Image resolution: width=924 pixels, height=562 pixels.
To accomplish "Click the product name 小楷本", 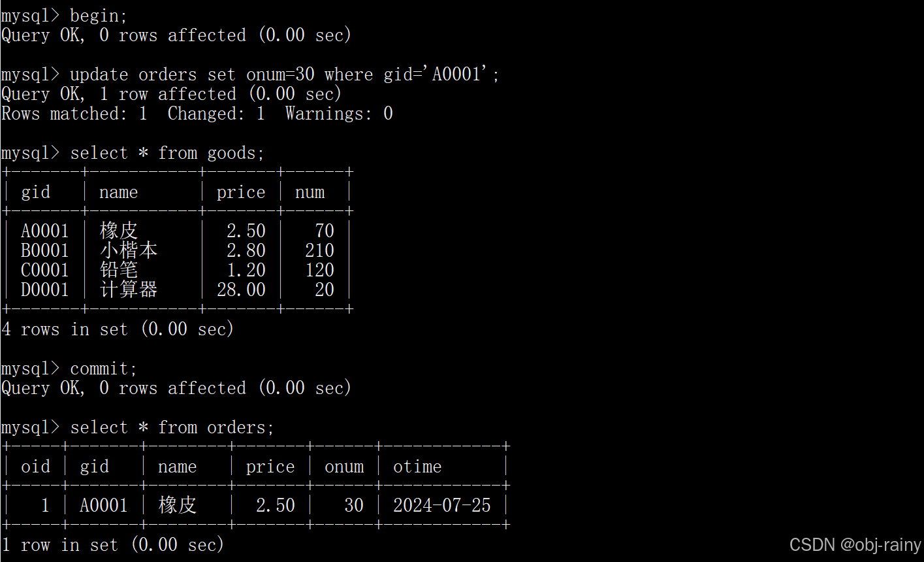I will pos(128,250).
